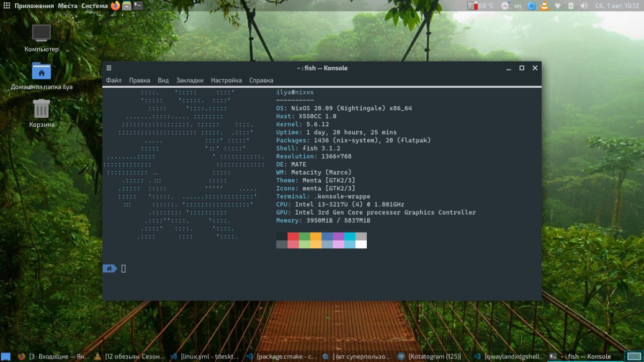Switch keyboard layout indicator 'en'
644x362 pixels.
tap(518, 6)
